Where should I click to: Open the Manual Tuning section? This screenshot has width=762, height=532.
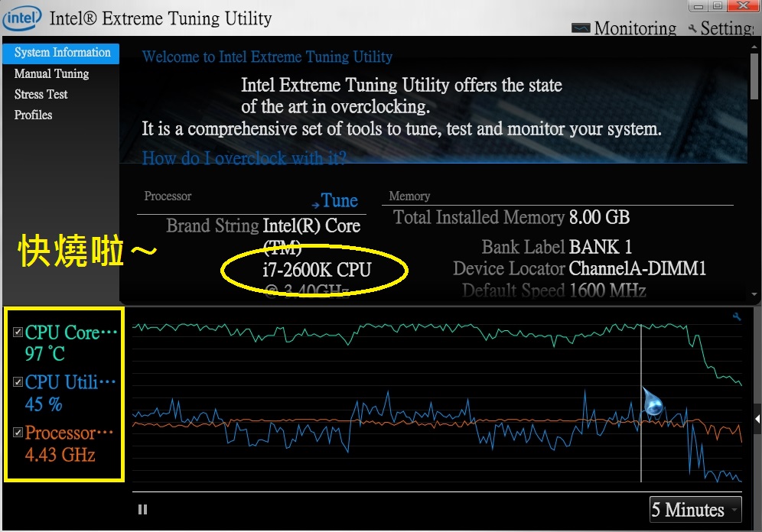[x=51, y=74]
